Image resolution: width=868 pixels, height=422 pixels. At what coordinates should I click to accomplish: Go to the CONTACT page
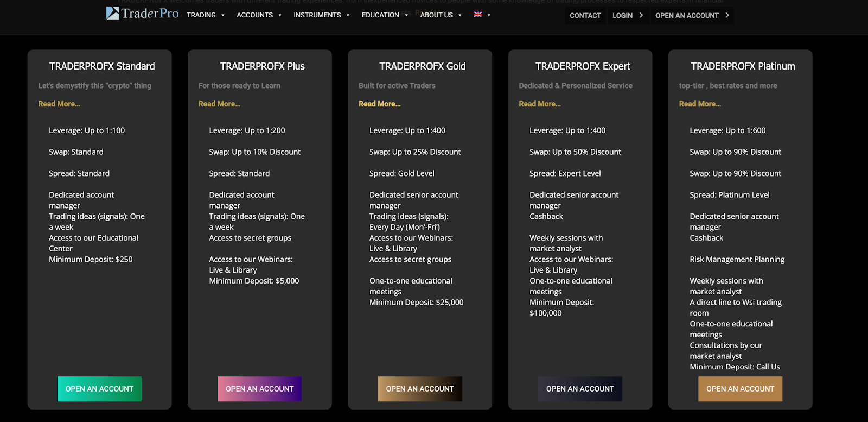click(x=585, y=16)
